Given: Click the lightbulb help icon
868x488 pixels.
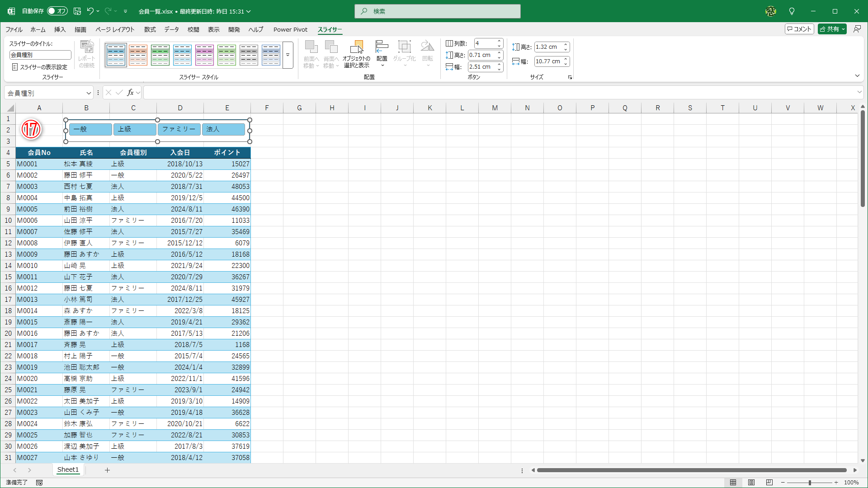Looking at the screenshot, I should (x=792, y=11).
